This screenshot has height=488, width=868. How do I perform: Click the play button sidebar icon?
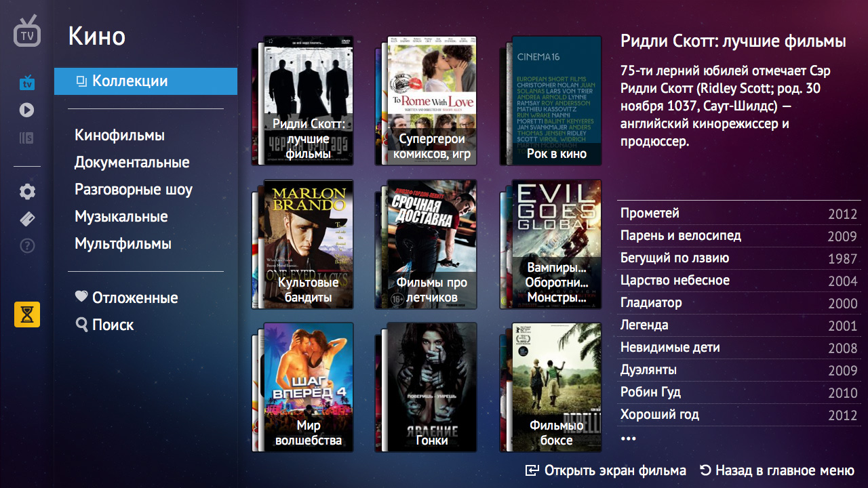click(x=27, y=110)
